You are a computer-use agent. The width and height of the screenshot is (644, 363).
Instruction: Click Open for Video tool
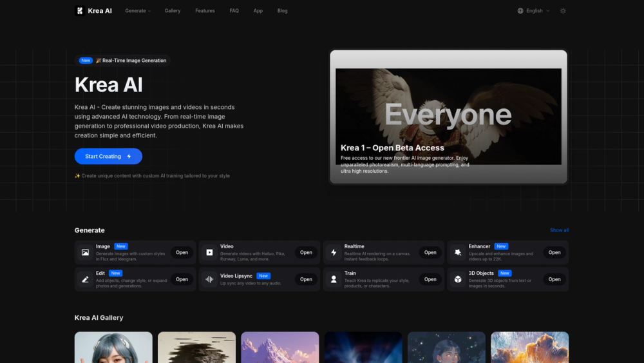click(306, 252)
